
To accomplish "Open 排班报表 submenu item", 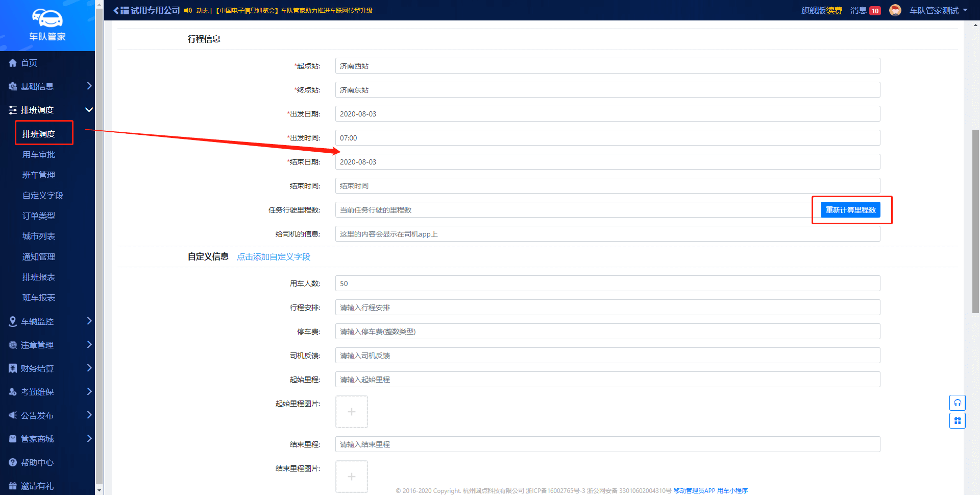I will (39, 277).
